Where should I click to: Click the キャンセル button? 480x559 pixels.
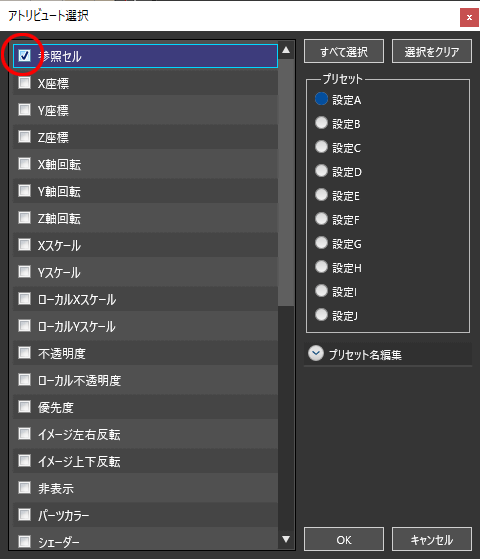click(x=432, y=539)
